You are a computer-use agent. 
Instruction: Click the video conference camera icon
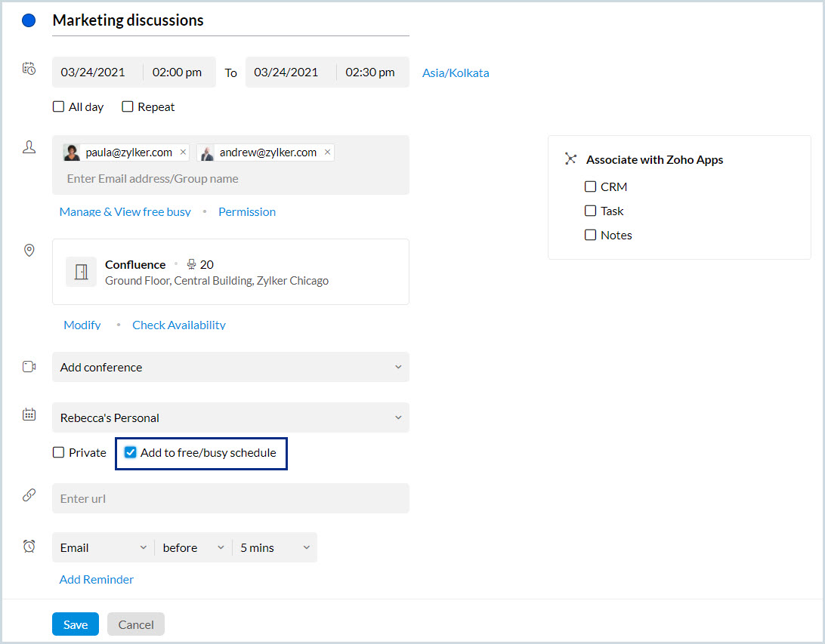coord(29,367)
